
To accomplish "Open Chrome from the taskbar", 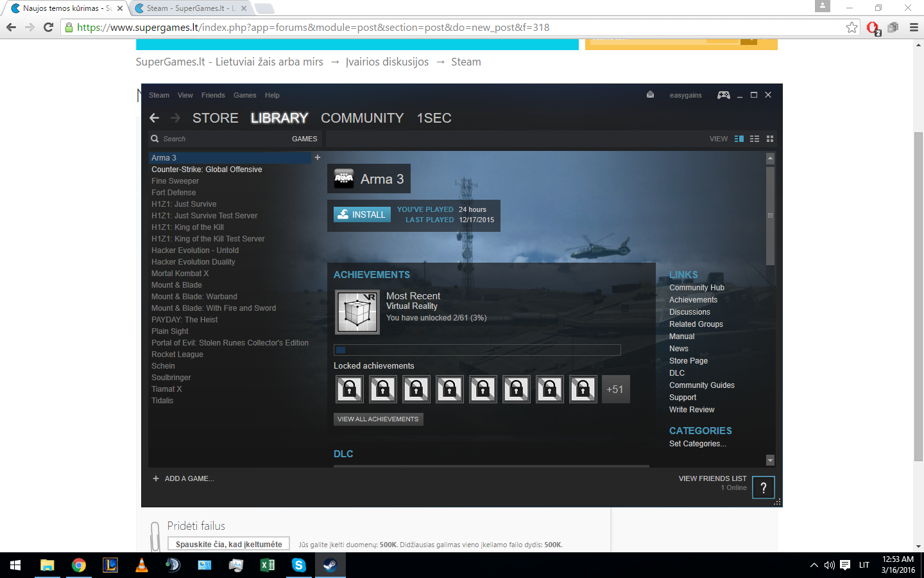I will [79, 565].
